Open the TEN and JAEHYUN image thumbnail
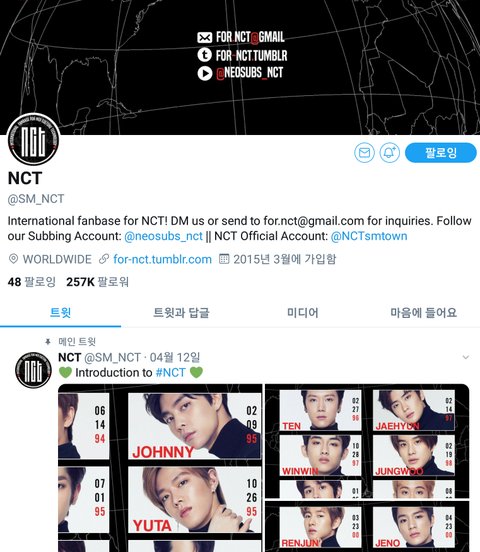This screenshot has width=480, height=552. pyautogui.click(x=367, y=441)
